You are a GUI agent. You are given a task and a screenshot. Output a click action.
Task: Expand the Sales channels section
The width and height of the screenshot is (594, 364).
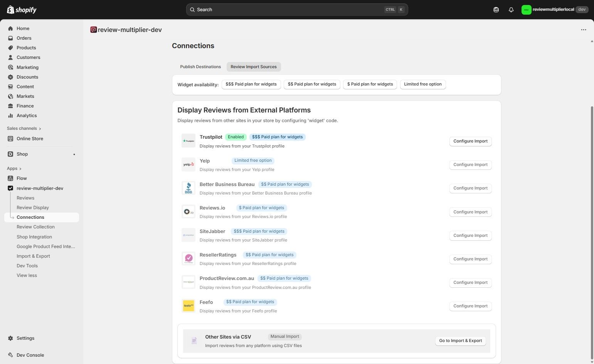[x=24, y=129]
